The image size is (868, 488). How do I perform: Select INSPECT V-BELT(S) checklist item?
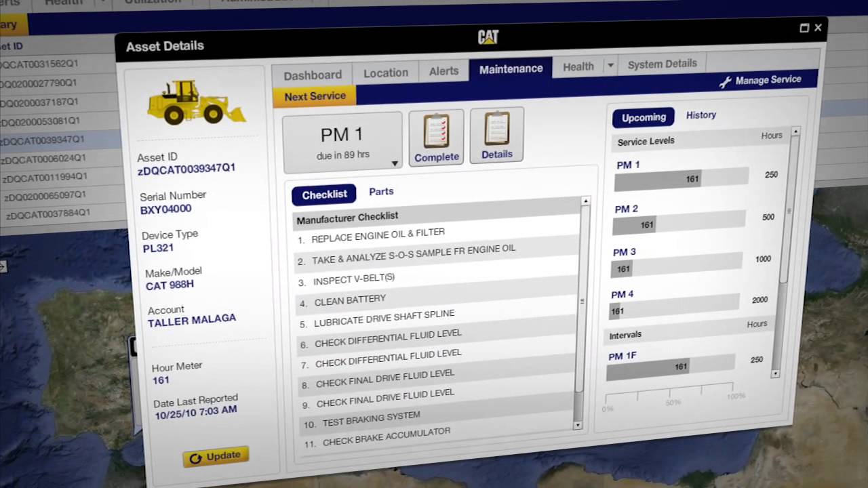coord(437,275)
